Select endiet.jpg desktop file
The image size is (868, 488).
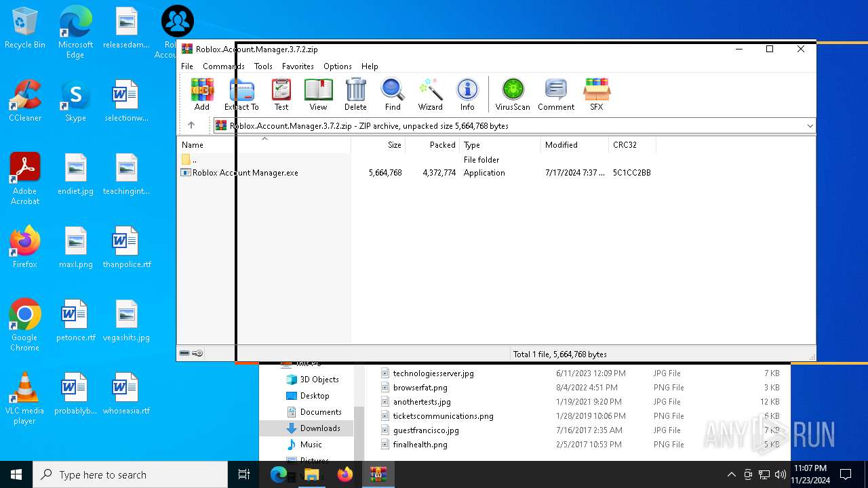(75, 174)
